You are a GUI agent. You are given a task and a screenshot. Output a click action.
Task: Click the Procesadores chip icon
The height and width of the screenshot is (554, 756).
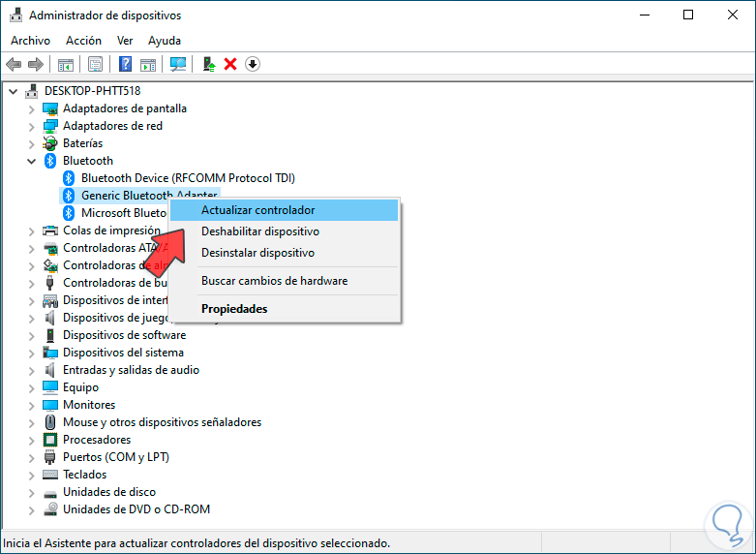click(x=50, y=440)
